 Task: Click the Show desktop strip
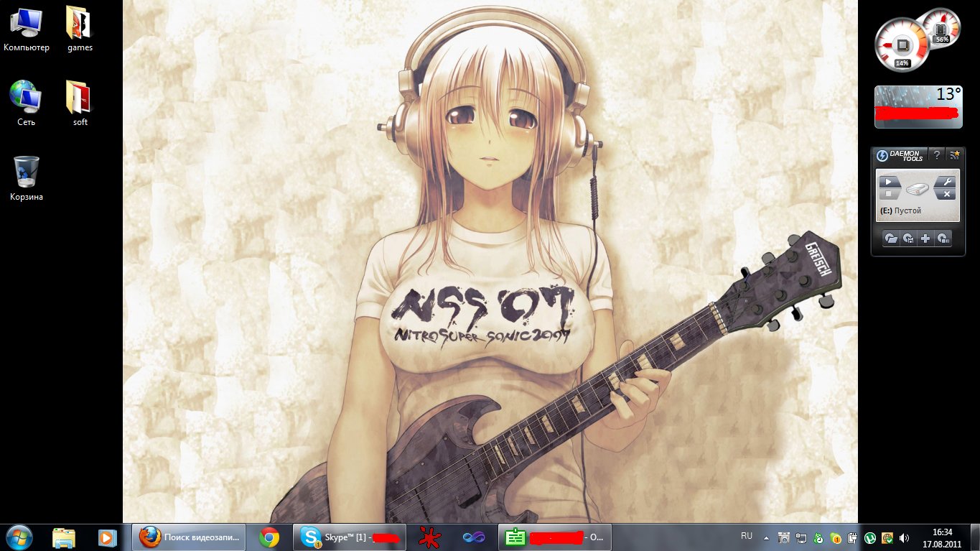pos(974,537)
